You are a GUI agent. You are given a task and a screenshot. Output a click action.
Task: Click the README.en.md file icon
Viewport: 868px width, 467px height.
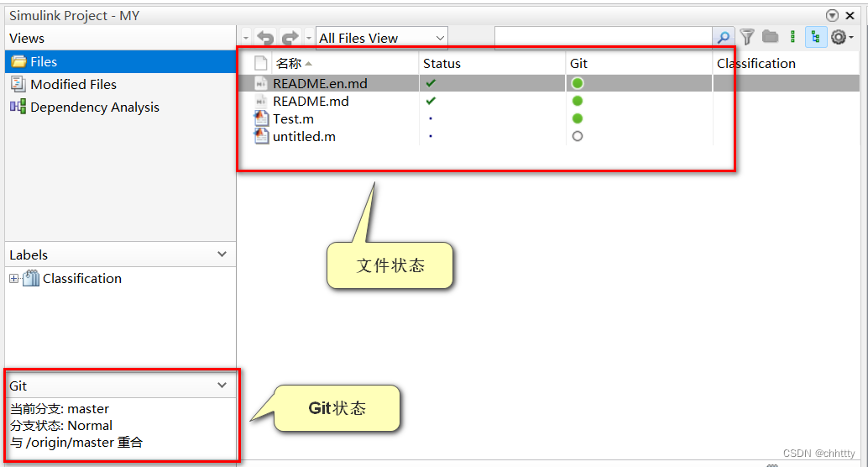(261, 84)
